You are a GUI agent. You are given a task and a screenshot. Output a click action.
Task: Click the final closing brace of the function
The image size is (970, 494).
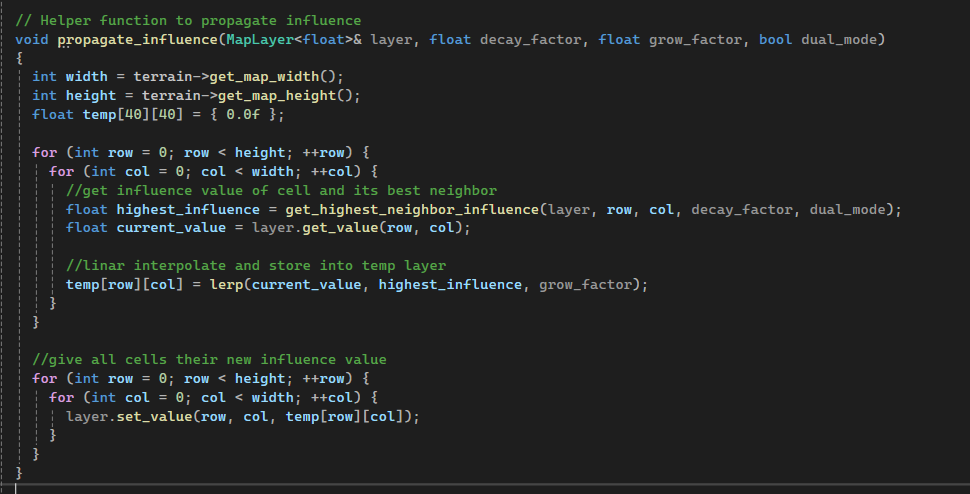(x=19, y=473)
